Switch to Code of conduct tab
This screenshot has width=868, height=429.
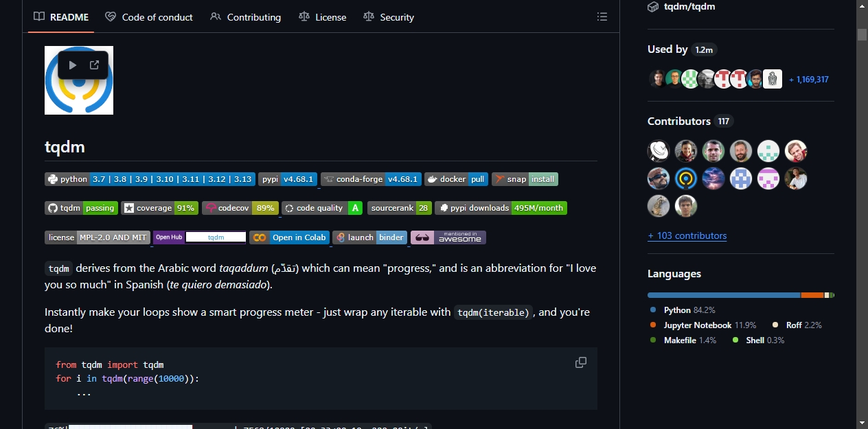coord(149,17)
